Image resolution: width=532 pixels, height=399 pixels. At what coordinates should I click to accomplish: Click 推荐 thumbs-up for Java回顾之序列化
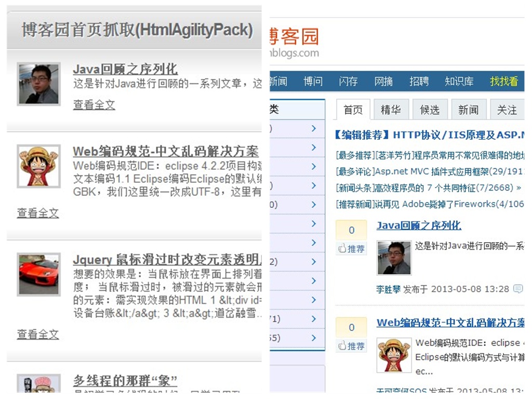click(352, 248)
